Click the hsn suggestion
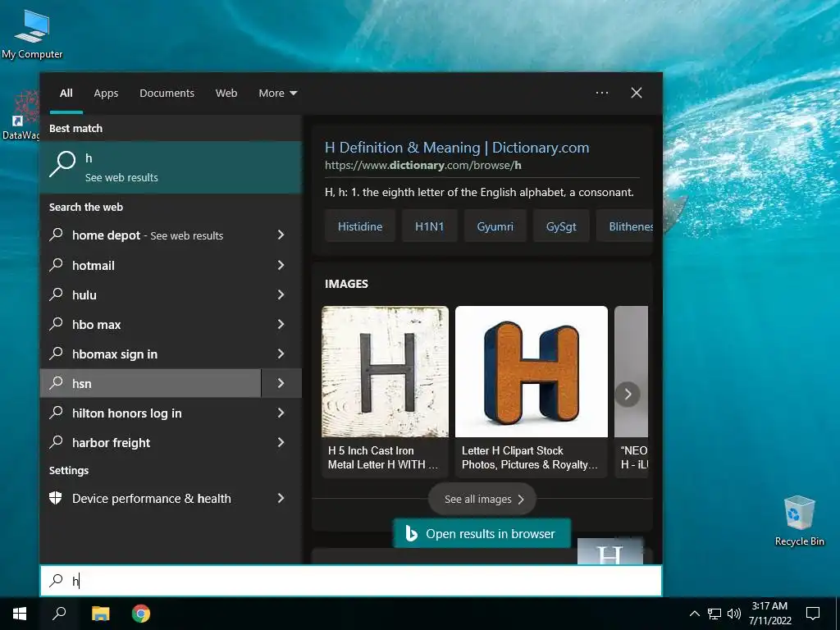 [151, 383]
